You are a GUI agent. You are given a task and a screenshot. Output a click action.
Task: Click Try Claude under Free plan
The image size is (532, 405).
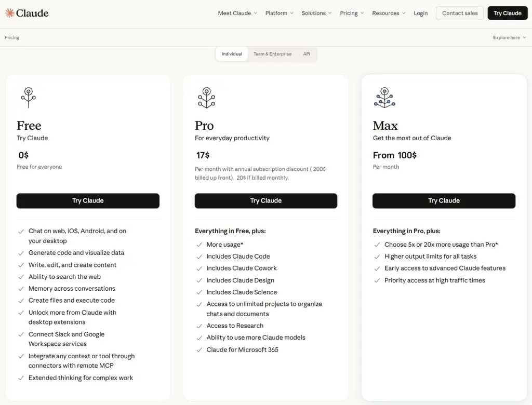click(x=88, y=201)
